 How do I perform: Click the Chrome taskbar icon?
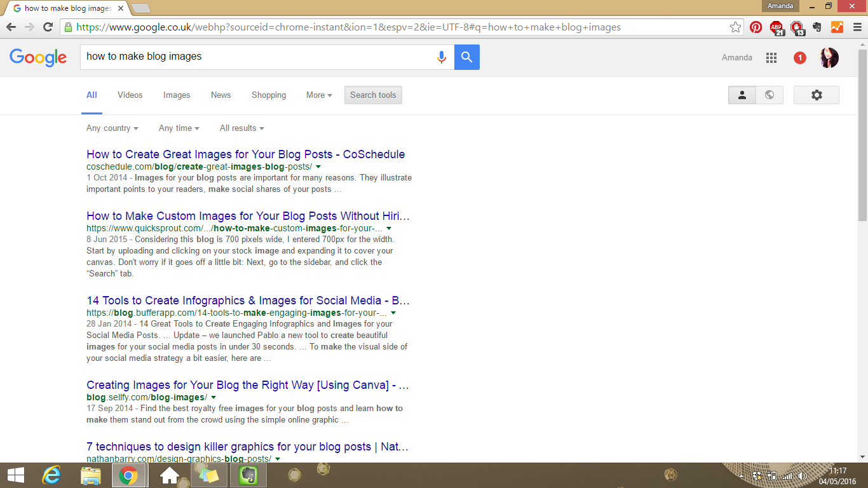click(x=129, y=475)
